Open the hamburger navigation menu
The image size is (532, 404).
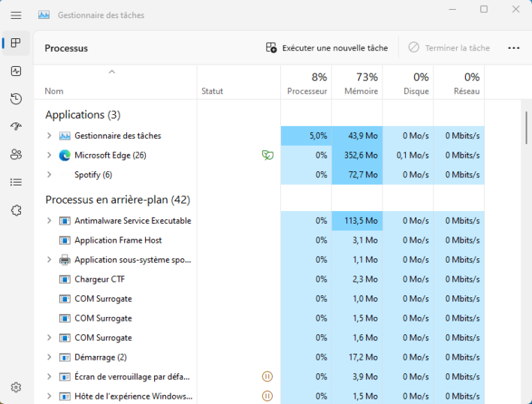16,15
